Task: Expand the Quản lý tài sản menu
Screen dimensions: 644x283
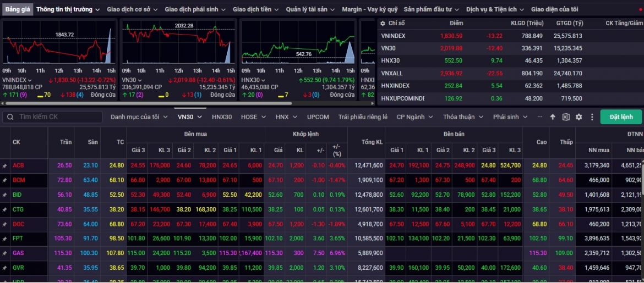Action: coord(310,9)
